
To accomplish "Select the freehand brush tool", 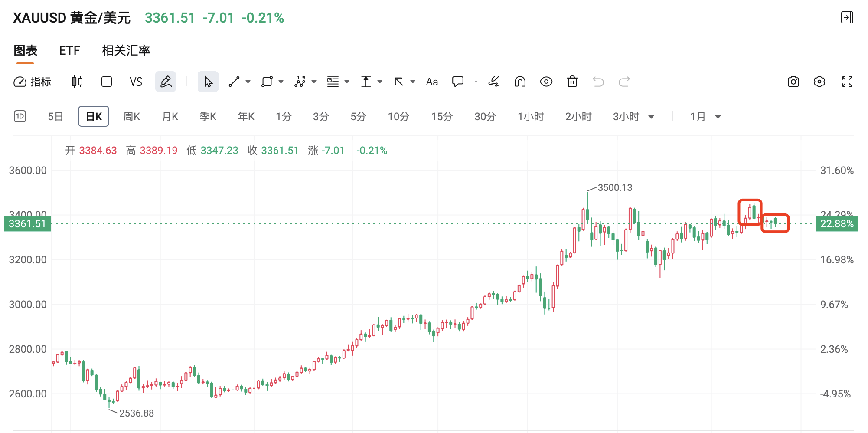I will (x=494, y=82).
